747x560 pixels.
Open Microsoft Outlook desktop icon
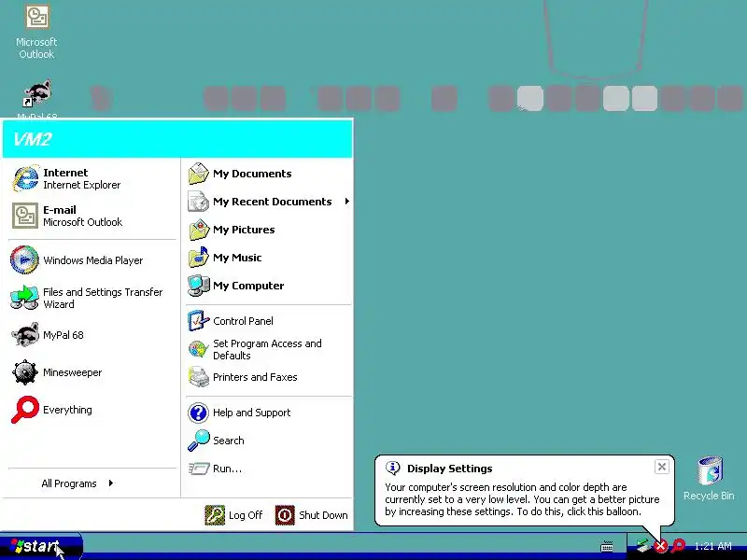(x=36, y=31)
